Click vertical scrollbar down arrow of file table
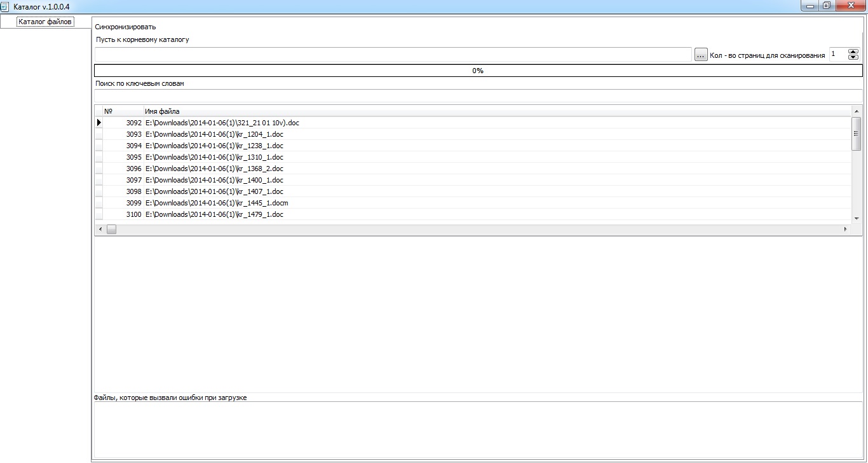This screenshot has height=463, width=868. click(x=857, y=218)
